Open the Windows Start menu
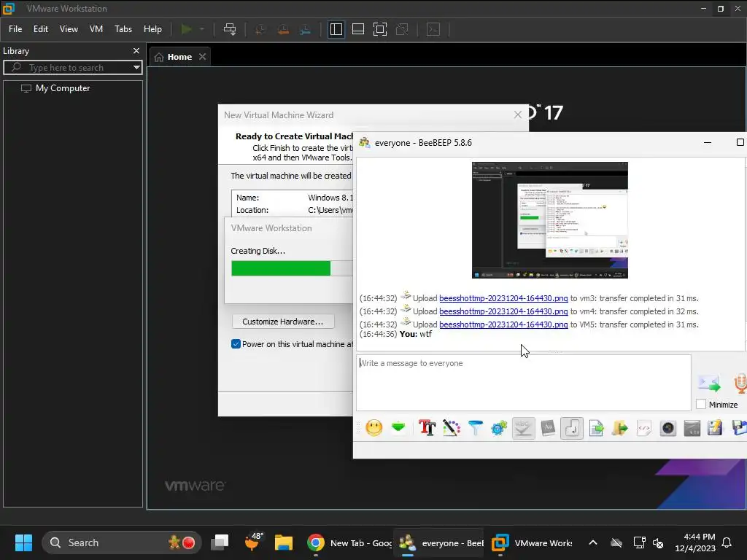747x560 pixels. coord(23,542)
